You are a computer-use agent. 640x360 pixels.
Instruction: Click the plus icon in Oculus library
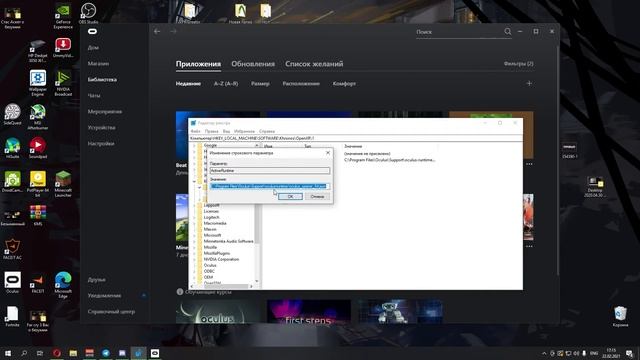pos(529,83)
